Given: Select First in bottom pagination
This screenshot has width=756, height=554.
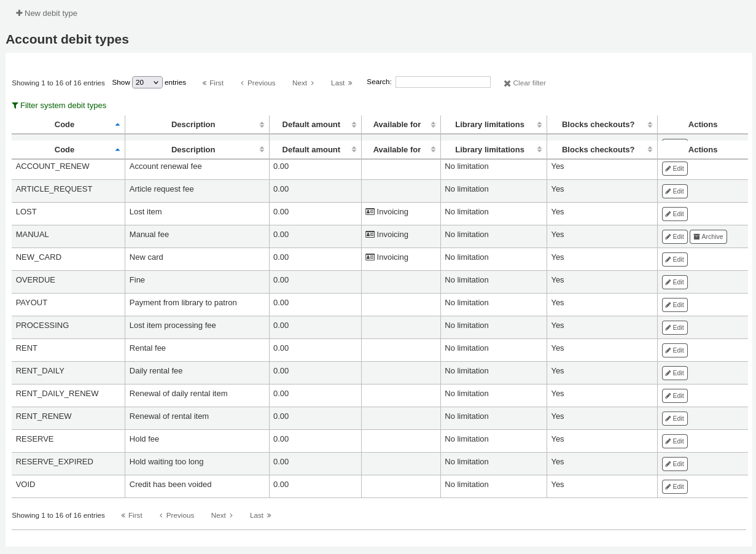Looking at the screenshot, I should coord(131,515).
